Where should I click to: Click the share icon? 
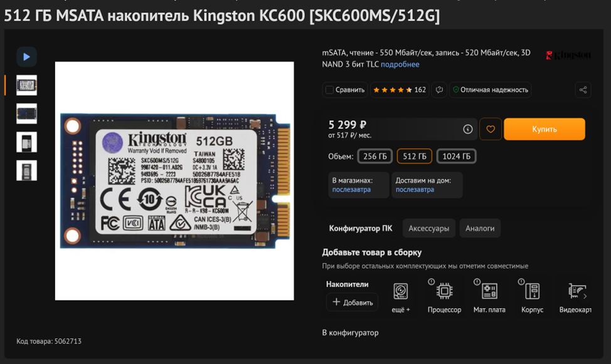pyautogui.click(x=583, y=90)
